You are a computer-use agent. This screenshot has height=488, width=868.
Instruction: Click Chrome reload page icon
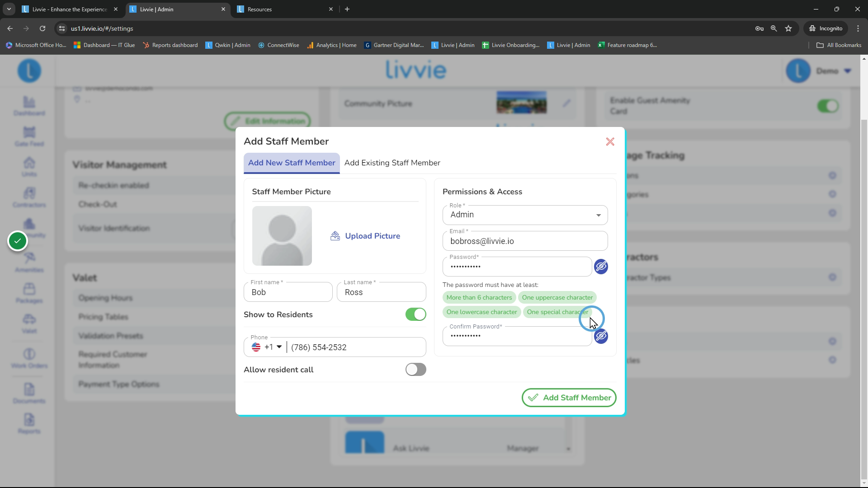(42, 28)
